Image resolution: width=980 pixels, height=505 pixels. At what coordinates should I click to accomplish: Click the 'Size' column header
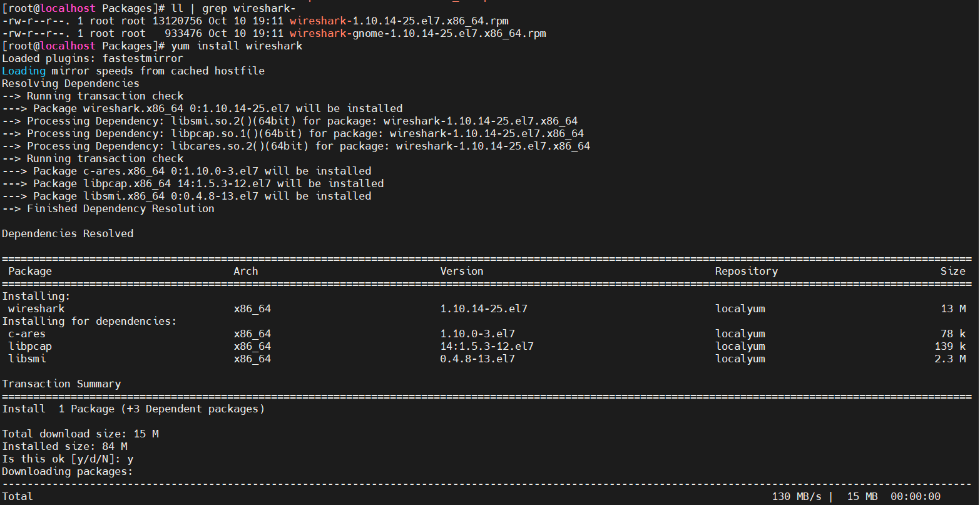tap(953, 271)
